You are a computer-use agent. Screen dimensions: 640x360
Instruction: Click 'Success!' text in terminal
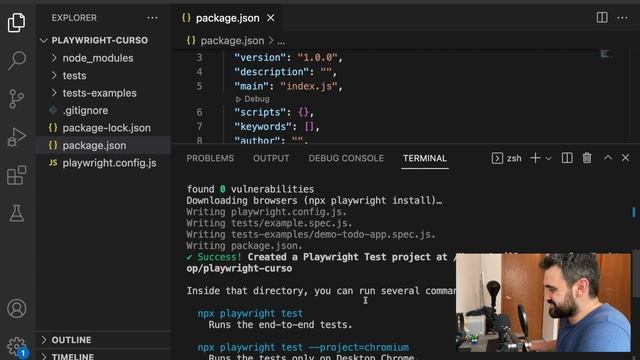219,257
